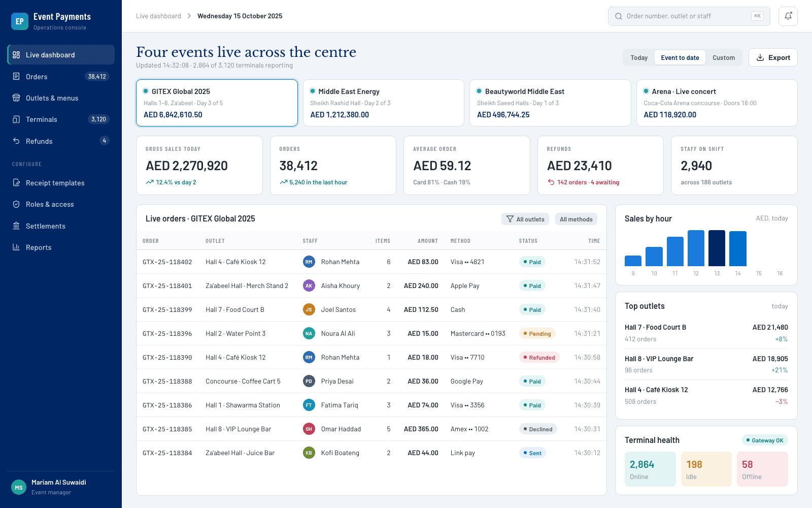Click the search magnifier icon

click(x=619, y=16)
